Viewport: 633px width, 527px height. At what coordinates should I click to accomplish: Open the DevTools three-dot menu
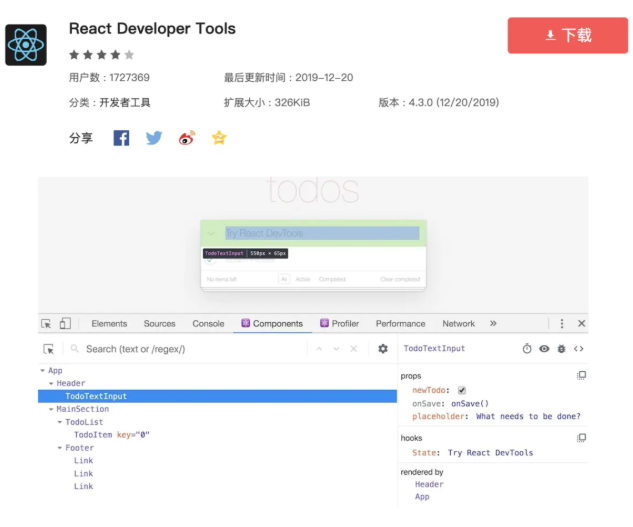pyautogui.click(x=562, y=323)
